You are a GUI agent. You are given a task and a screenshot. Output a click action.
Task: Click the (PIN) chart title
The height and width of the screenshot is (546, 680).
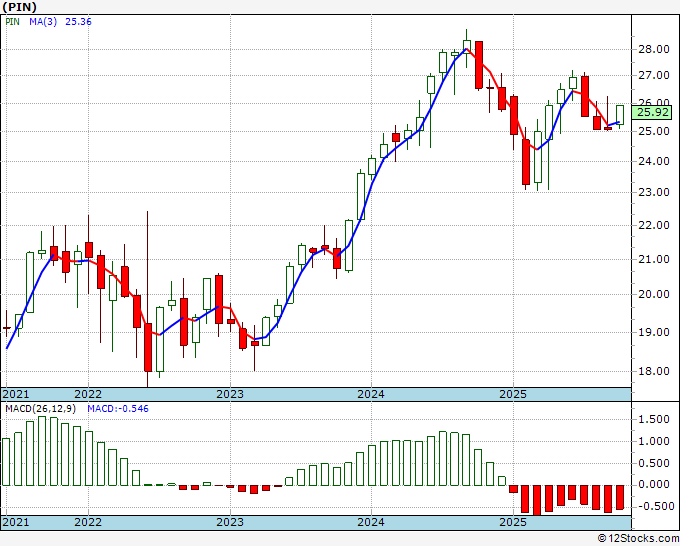(20, 7)
